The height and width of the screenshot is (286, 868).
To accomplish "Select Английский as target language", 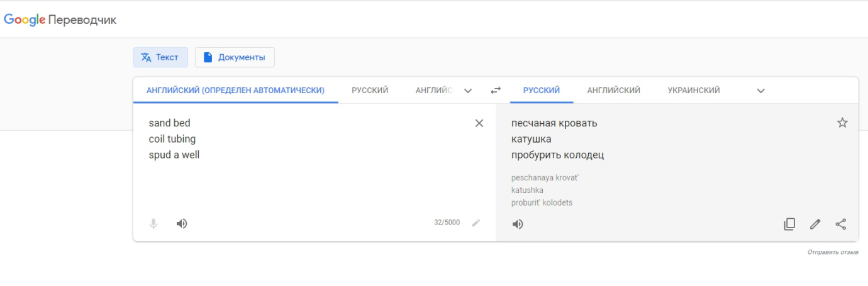I will [613, 91].
